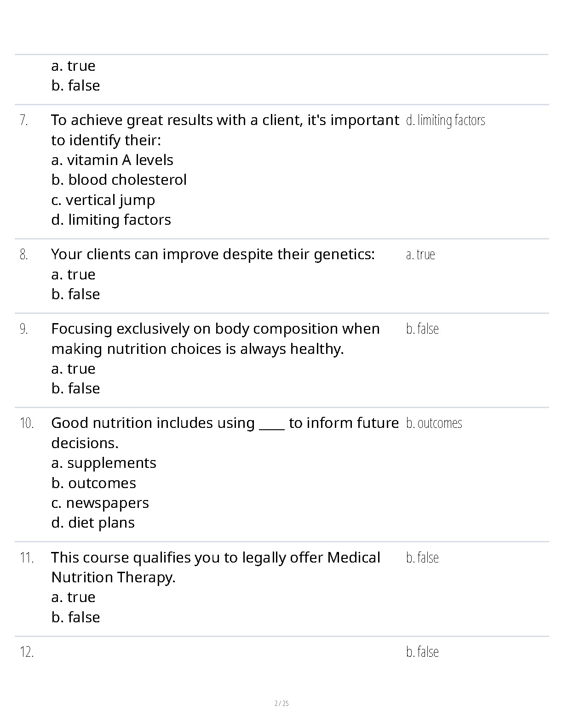Click the 'a. true' answer for question 8
Screen dimensions: 563x728
(420, 254)
